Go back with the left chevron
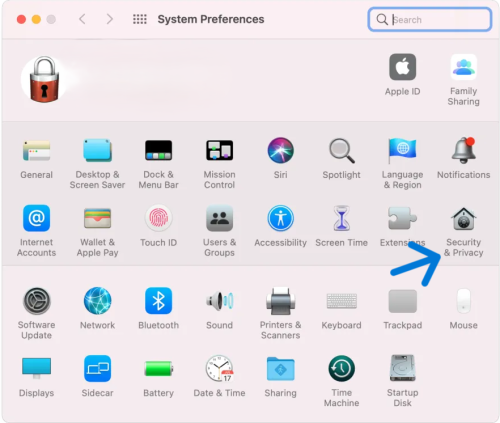The image size is (500, 423). click(82, 19)
